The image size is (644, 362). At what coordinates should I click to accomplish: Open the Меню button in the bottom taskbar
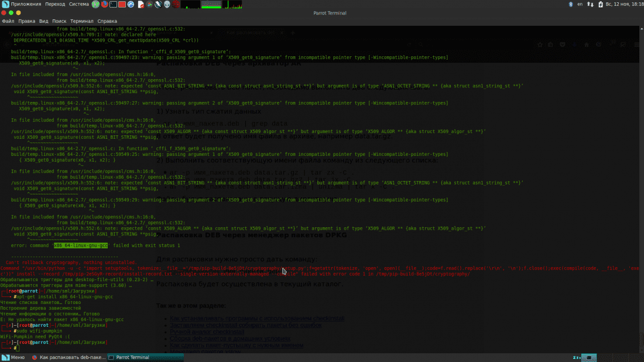coord(13,357)
